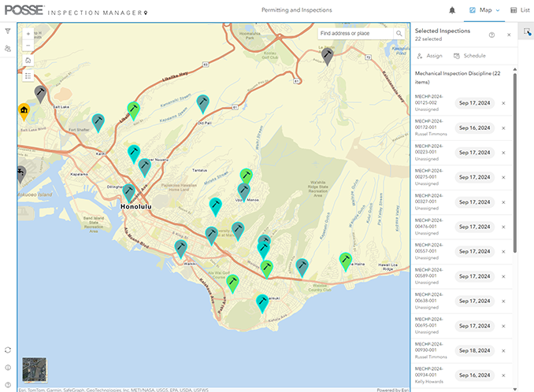Screen dimensions: 534x392
Task: Remove MECHP-2024-00638-001 from selection
Action: 503,301
